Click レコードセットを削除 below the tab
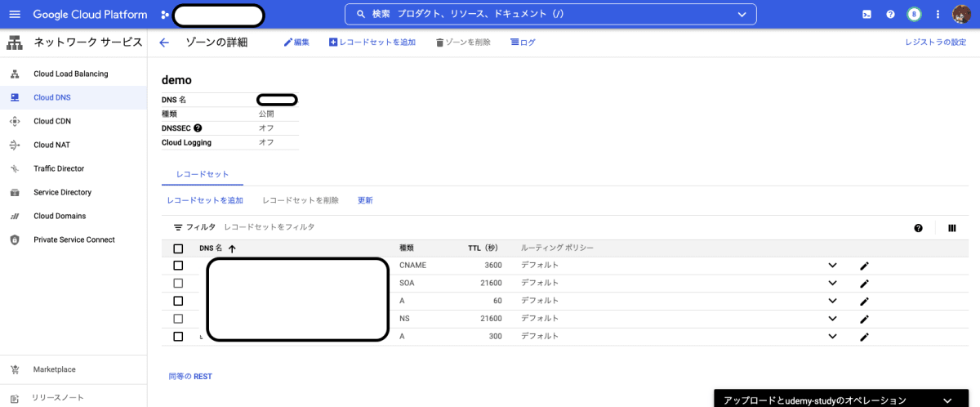The image size is (980, 407). pos(301,200)
